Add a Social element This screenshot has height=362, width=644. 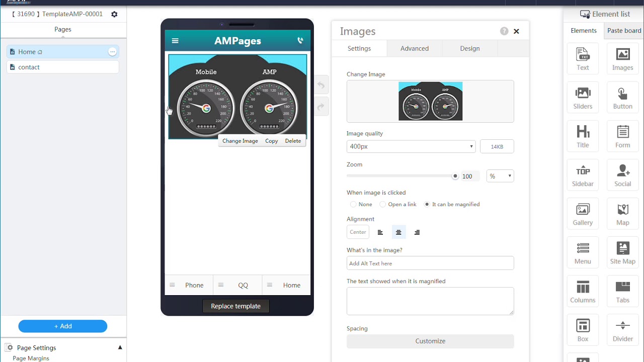622,176
